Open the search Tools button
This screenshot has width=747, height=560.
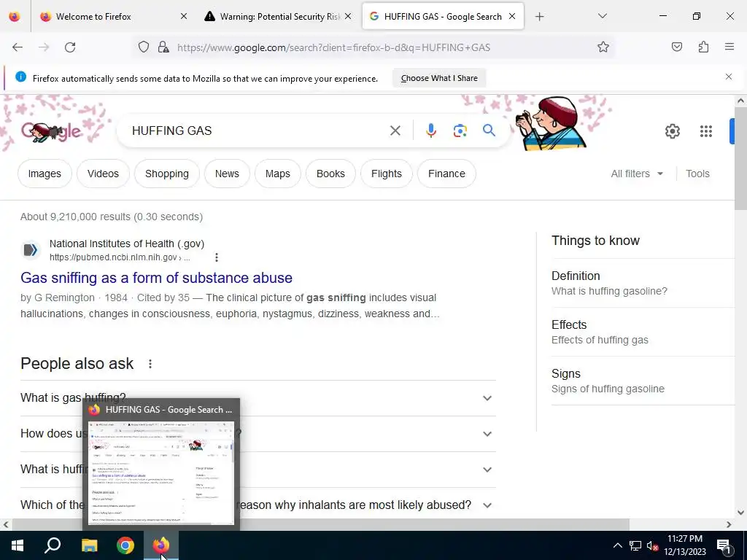click(x=697, y=174)
